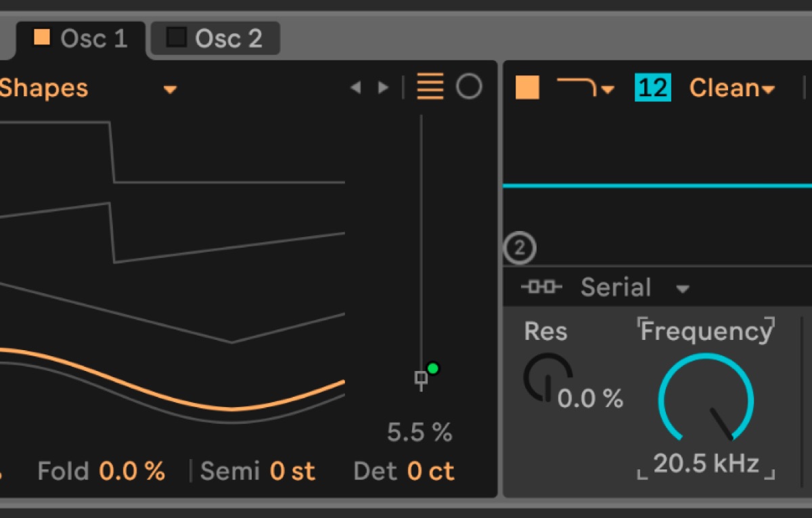The image size is (812, 518).
Task: Click the serial routing icon
Action: pos(541,287)
